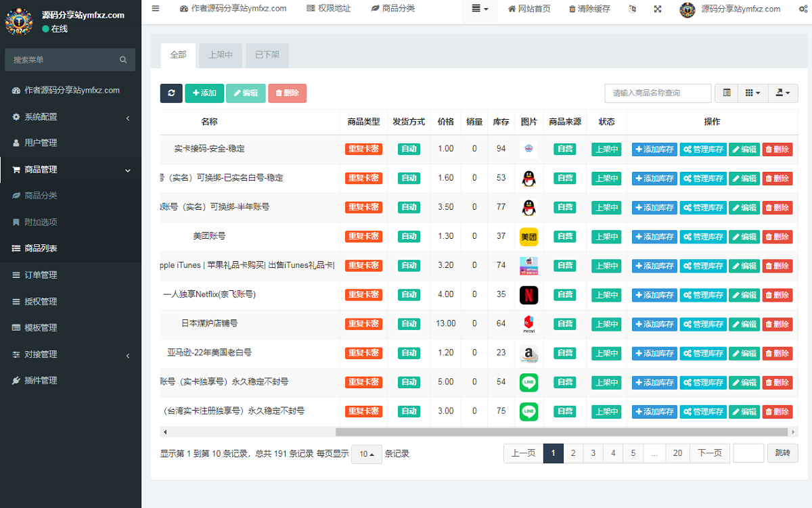Expand the 系统配置 sidebar menu
The image size is (812, 508).
(x=70, y=117)
